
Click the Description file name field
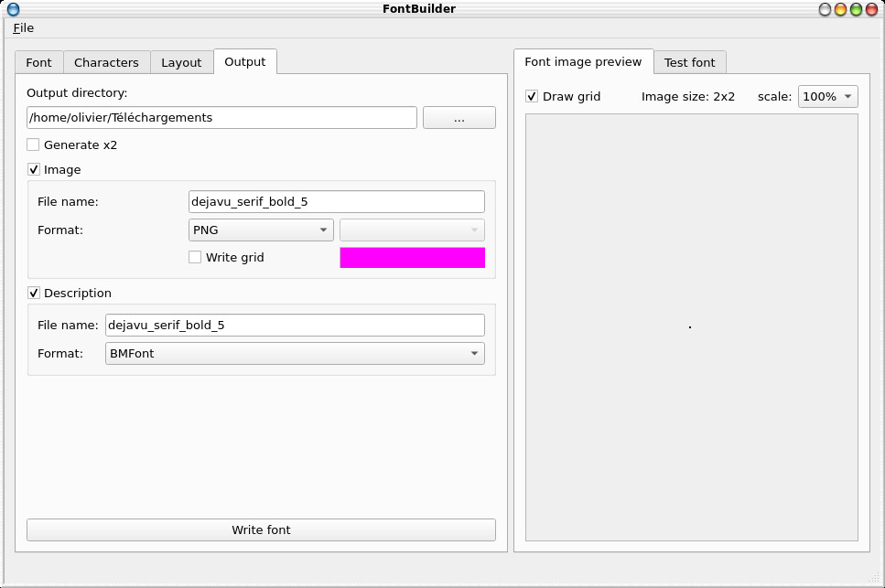click(295, 326)
